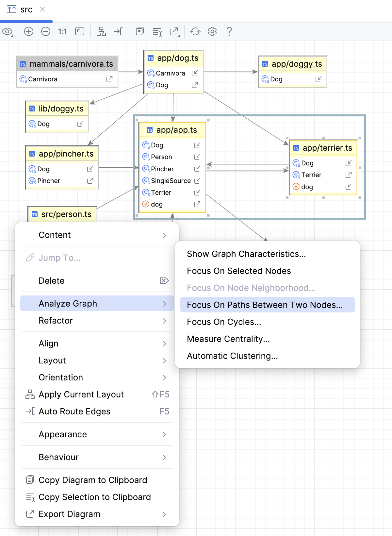Select Person row in app/app.ts

tap(172, 157)
